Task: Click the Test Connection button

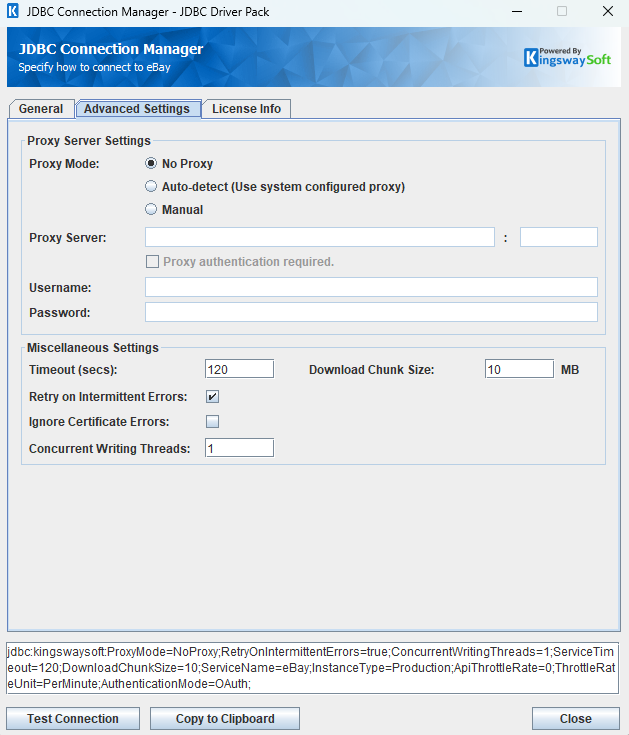Action: 73,719
